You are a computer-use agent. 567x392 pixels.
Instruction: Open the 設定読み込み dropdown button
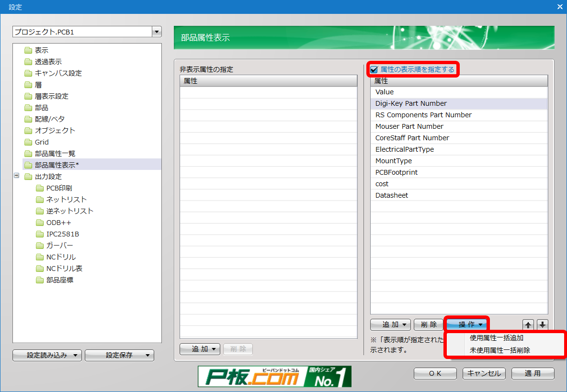click(x=47, y=355)
